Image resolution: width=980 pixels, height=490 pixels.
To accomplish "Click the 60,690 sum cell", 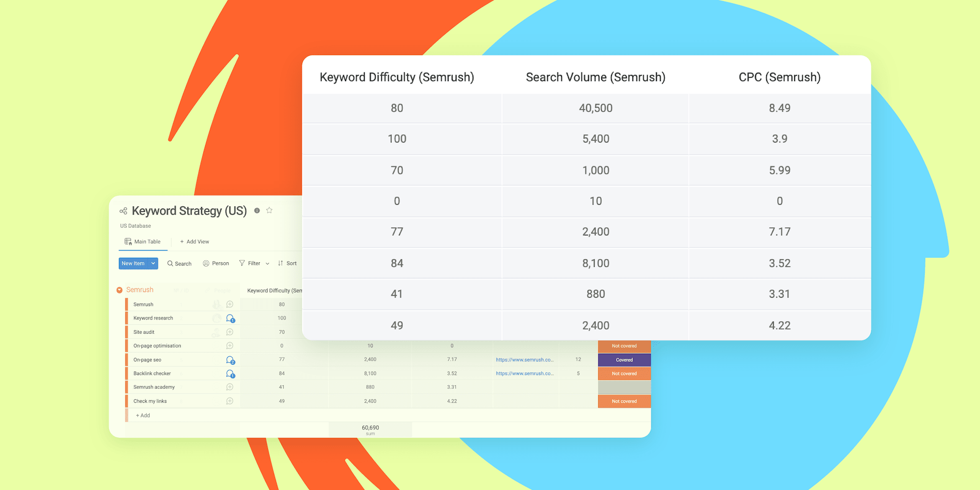I will coord(371,430).
